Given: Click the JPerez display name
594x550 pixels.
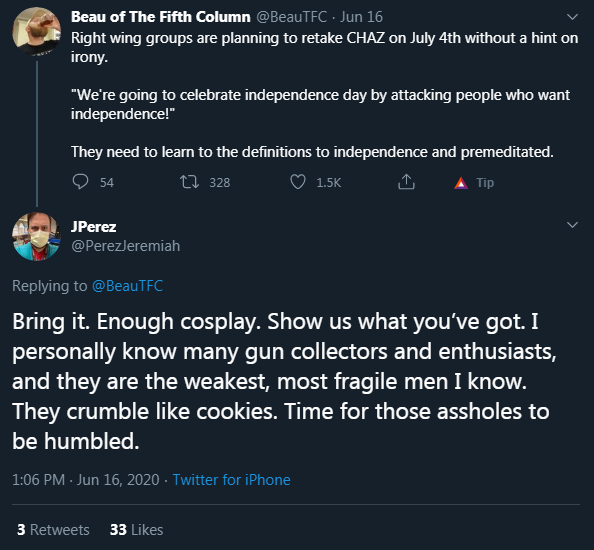Looking at the screenshot, I should tap(94, 227).
